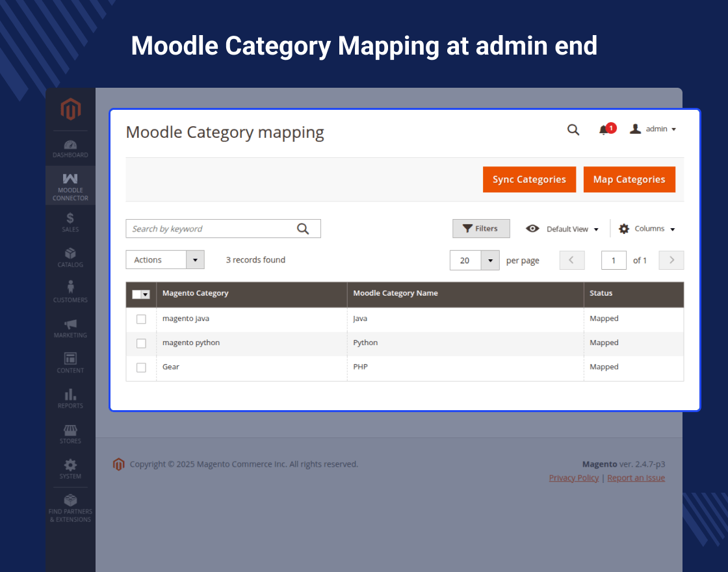The width and height of the screenshot is (728, 572).
Task: Open Find Partners & Extensions in the sidebar
Action: (70, 508)
